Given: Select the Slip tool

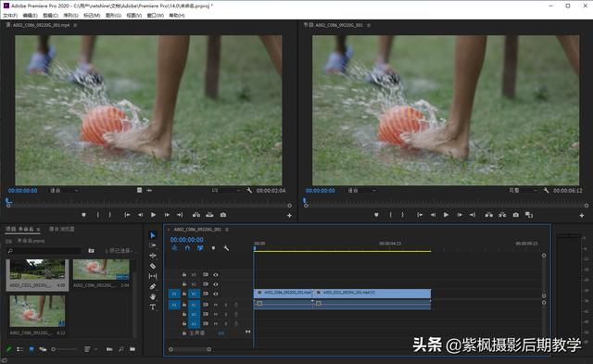Looking at the screenshot, I should [153, 276].
